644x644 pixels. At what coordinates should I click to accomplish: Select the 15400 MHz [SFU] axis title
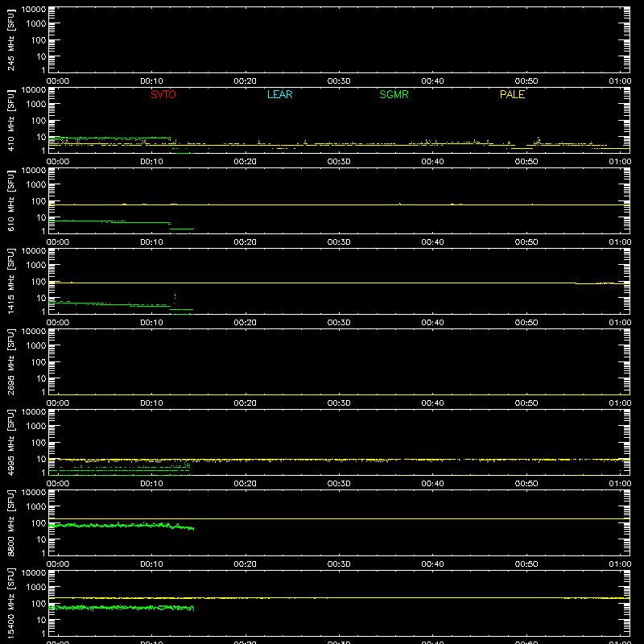(x=11, y=603)
